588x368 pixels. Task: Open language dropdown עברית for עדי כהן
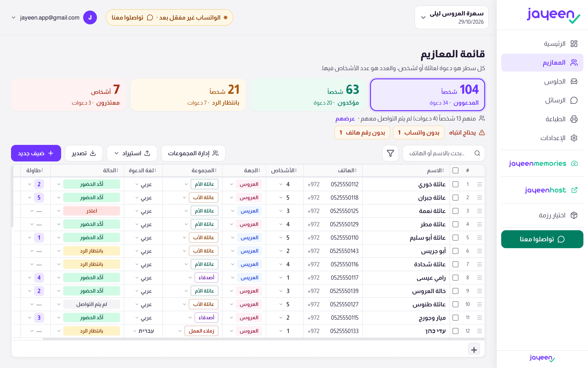(144, 331)
